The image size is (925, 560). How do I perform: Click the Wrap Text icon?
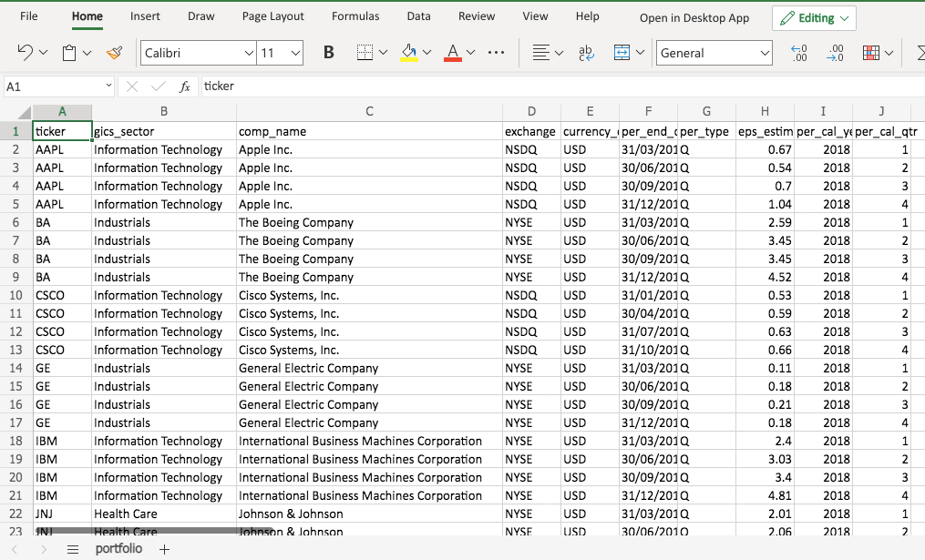586,53
